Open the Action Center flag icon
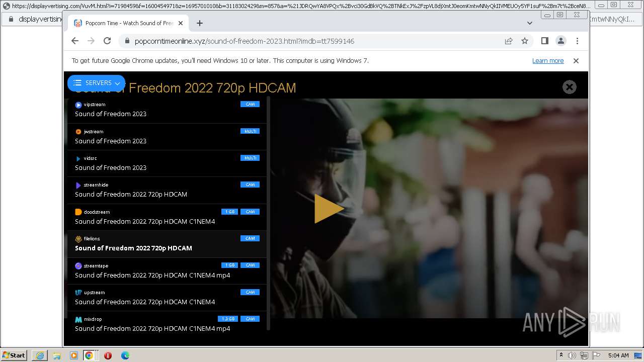 coord(596,355)
